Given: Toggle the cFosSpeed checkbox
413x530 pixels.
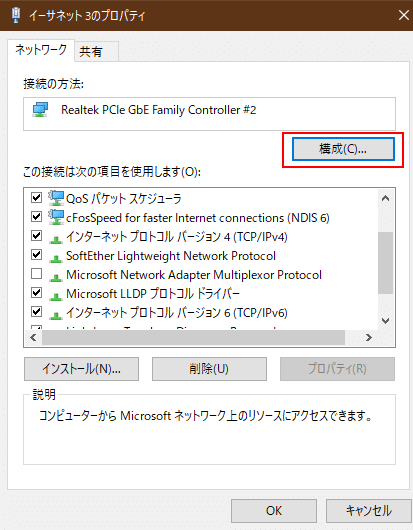Looking at the screenshot, I should (x=37, y=216).
